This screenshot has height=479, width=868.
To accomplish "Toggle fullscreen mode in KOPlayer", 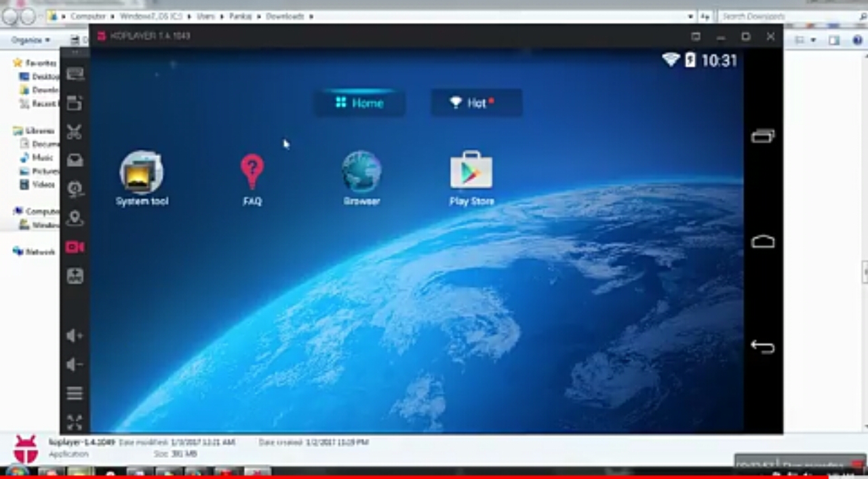I will 75,422.
